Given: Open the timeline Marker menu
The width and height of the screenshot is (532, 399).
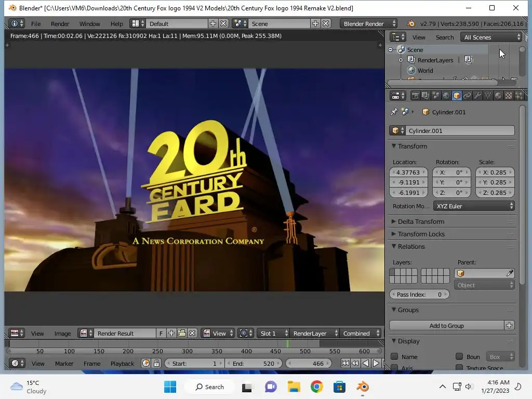Looking at the screenshot, I should coord(64,363).
